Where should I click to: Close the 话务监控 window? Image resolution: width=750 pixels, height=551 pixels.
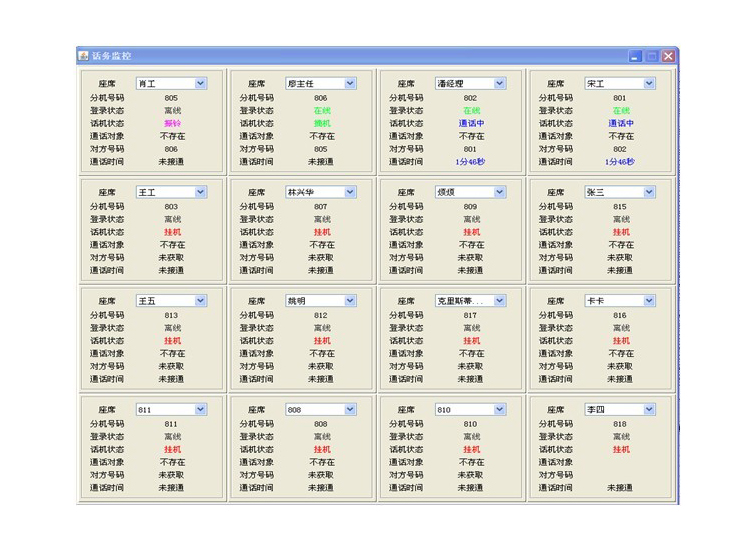coord(668,56)
